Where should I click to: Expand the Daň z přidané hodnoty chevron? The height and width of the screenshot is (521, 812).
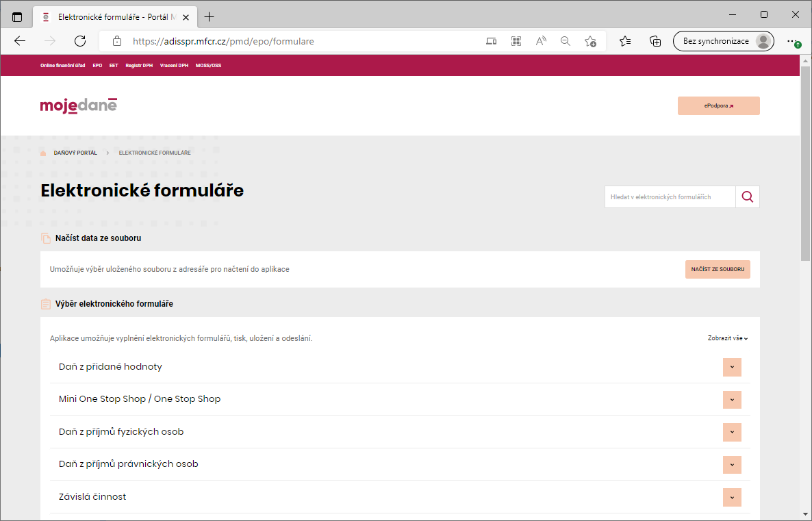732,367
